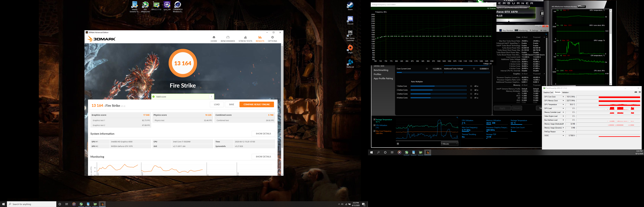Open Benchmarking in XTU sidebar
The image size is (644, 207).
(381, 70)
